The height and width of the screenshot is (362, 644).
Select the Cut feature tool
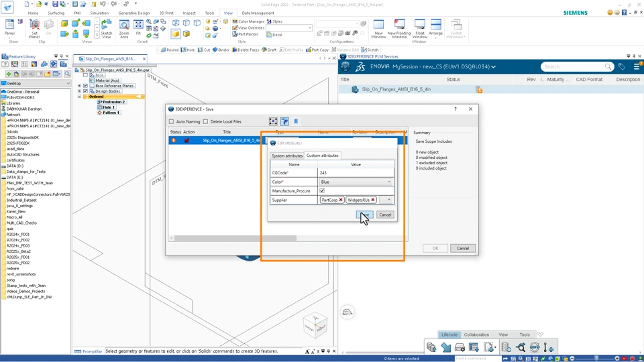[x=204, y=50]
